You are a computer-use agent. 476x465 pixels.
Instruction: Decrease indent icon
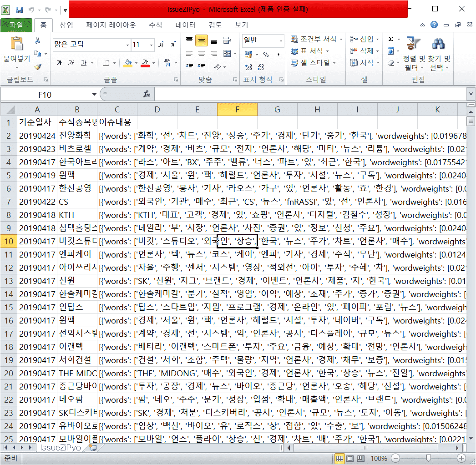[x=189, y=66]
